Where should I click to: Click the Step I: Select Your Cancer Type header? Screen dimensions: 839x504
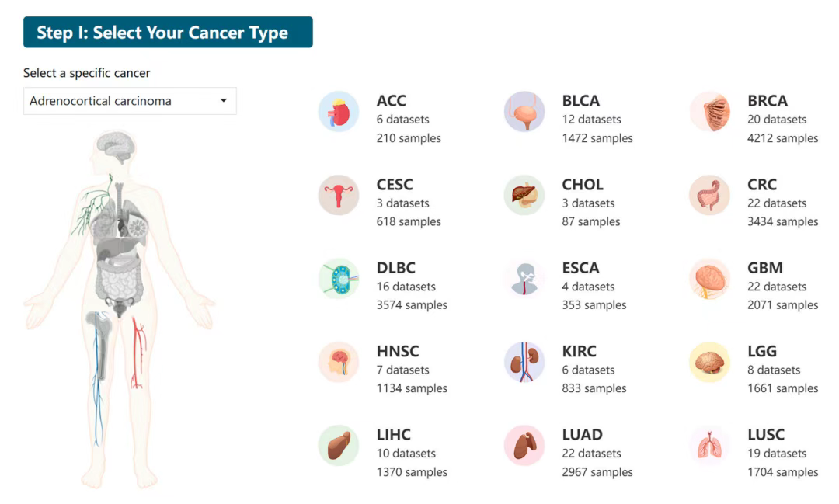[x=168, y=32]
